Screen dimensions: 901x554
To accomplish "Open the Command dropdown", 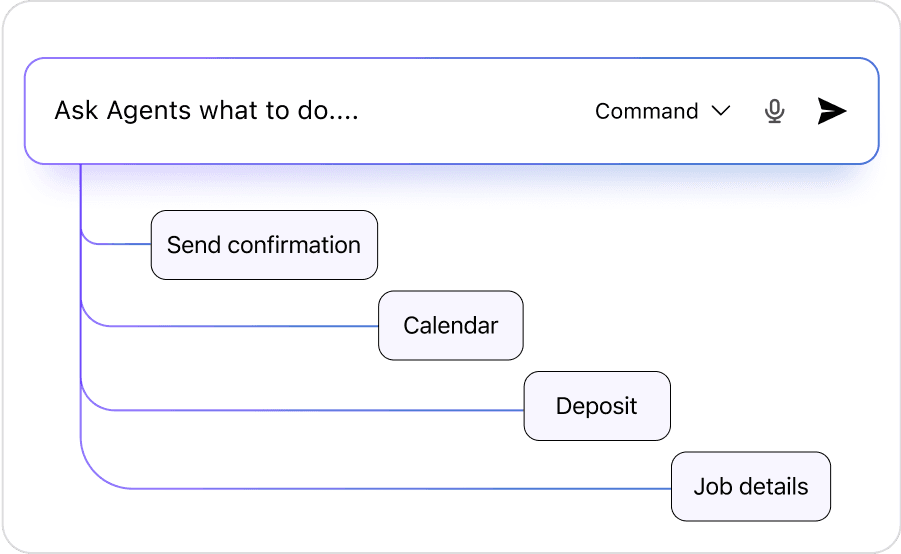I will click(x=662, y=111).
